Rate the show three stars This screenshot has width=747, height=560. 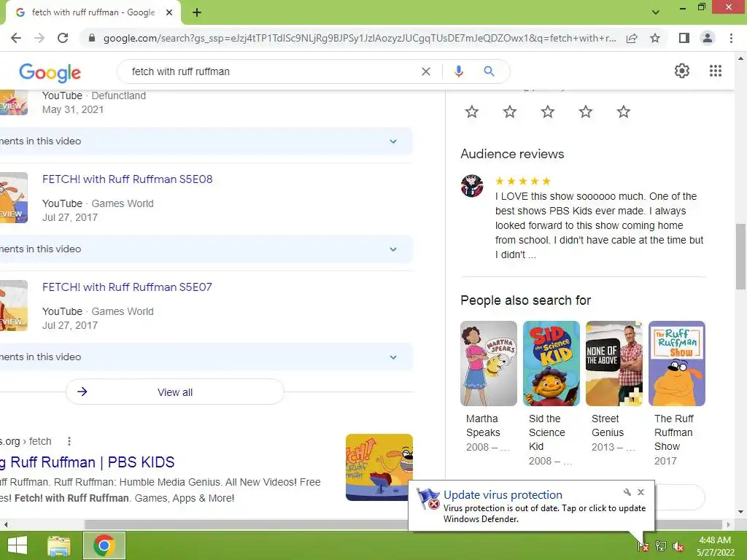pos(548,112)
